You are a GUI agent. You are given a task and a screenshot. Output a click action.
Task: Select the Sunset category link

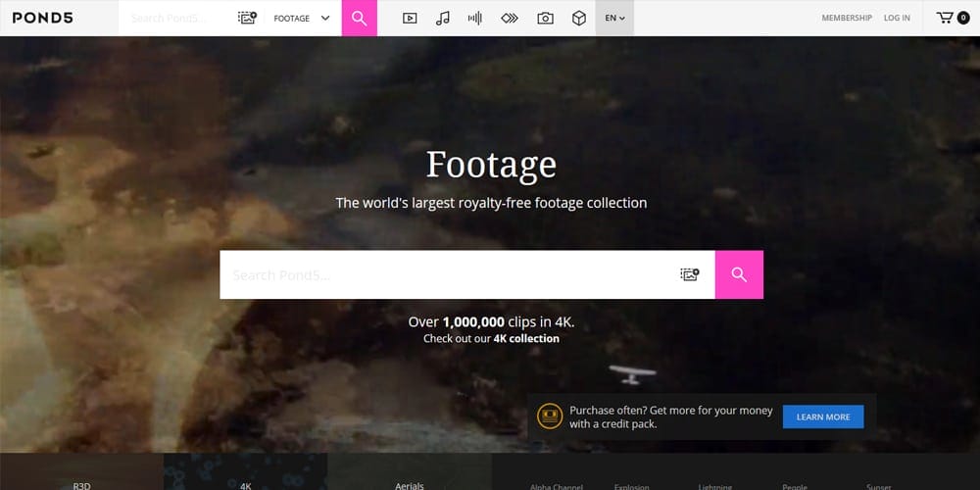coord(879,487)
